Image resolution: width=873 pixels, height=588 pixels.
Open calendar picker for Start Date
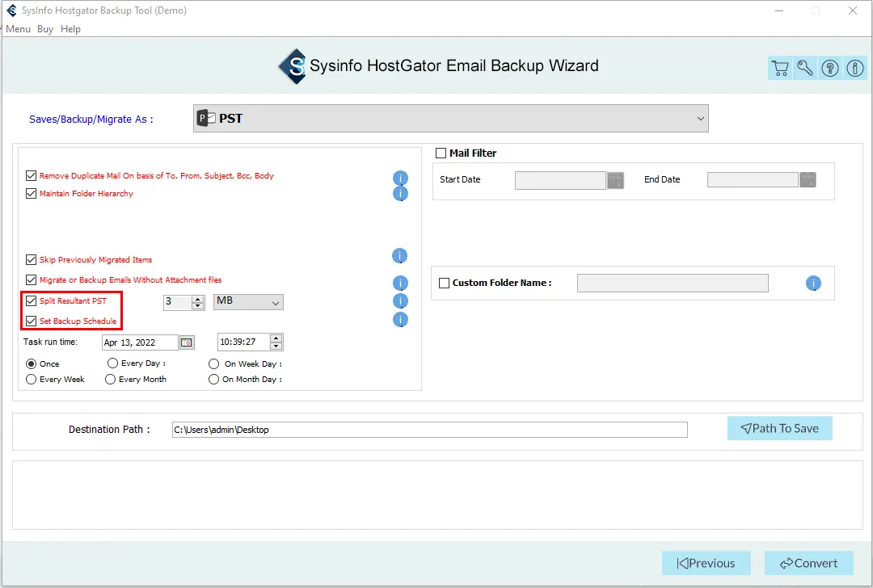(x=616, y=180)
